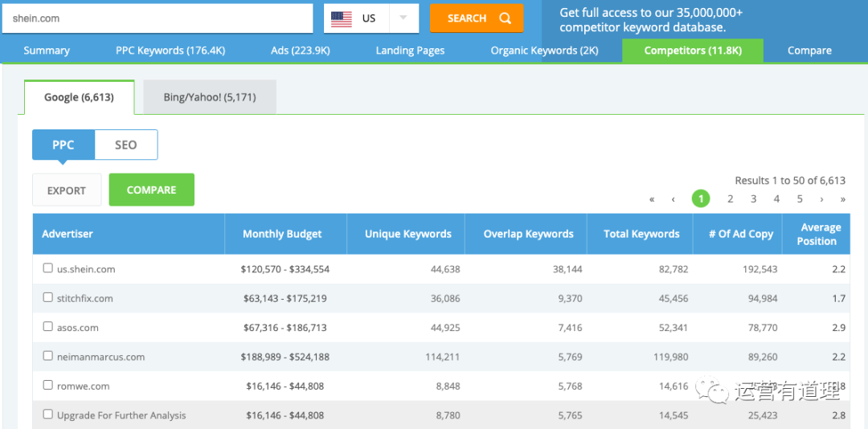Click the domain search input field

click(157, 18)
